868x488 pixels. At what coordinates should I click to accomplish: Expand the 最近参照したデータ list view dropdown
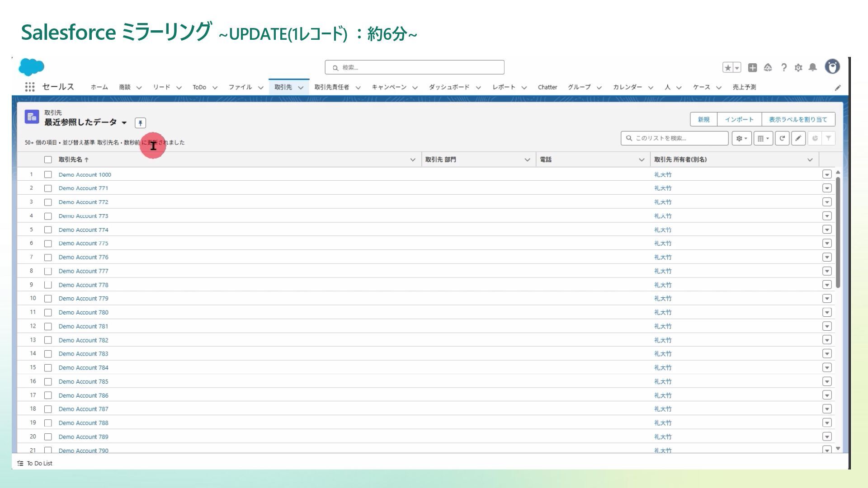pyautogui.click(x=124, y=122)
